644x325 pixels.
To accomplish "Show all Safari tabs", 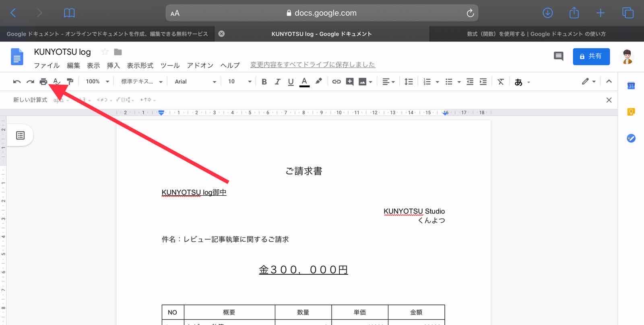I will tap(628, 13).
